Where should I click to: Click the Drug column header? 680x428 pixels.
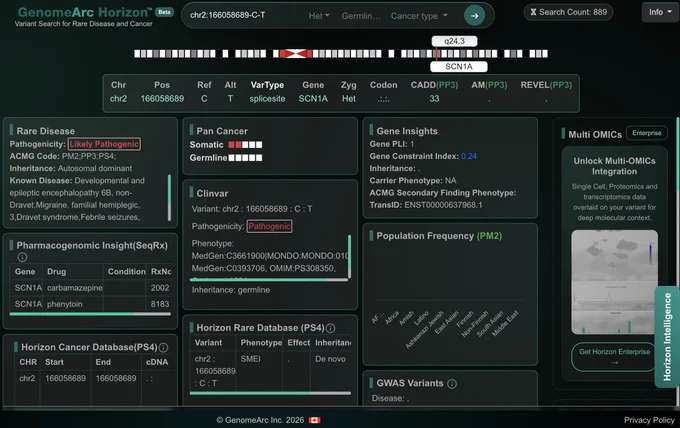56,272
